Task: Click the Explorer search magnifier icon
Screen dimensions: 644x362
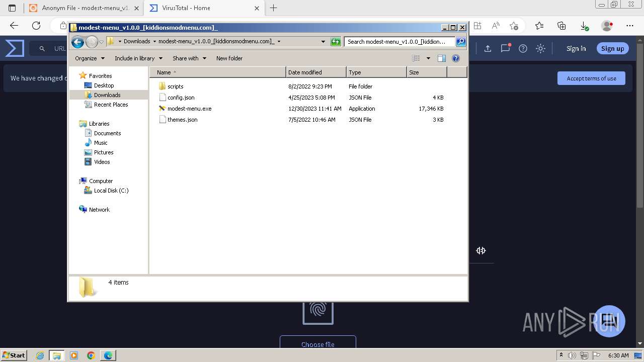Action: pos(461,42)
